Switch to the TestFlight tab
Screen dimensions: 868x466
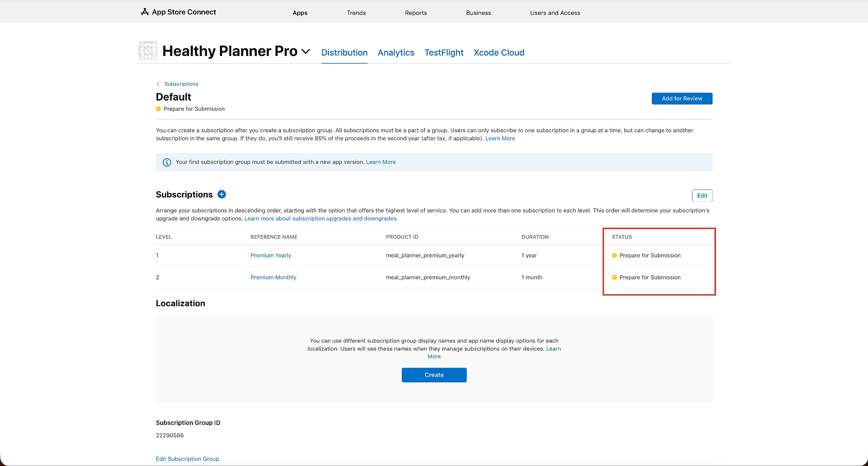click(444, 53)
